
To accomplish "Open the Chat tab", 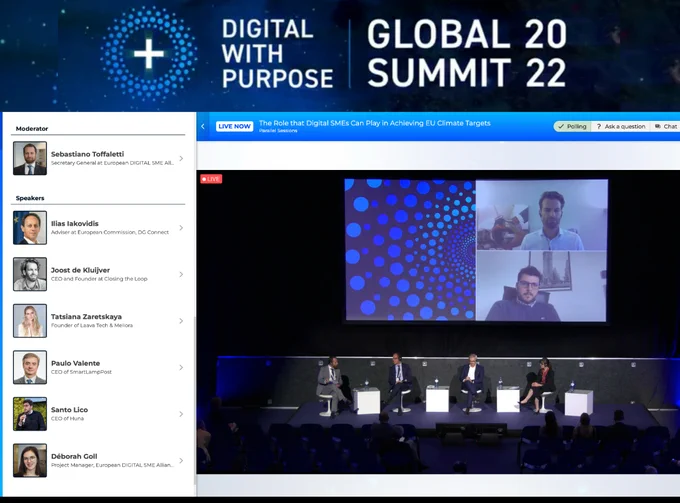I will (x=666, y=126).
